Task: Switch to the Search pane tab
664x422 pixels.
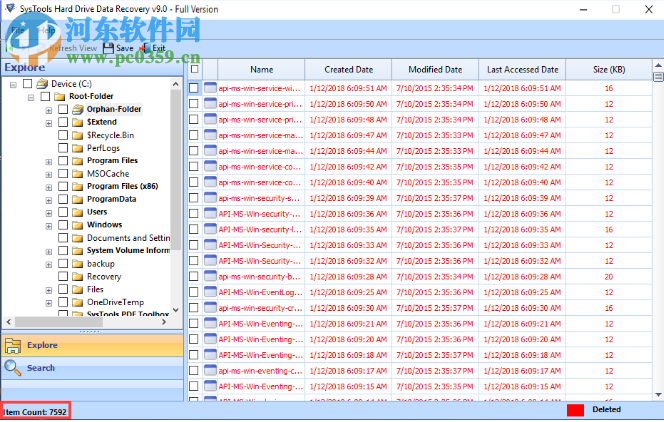Action: (x=92, y=367)
